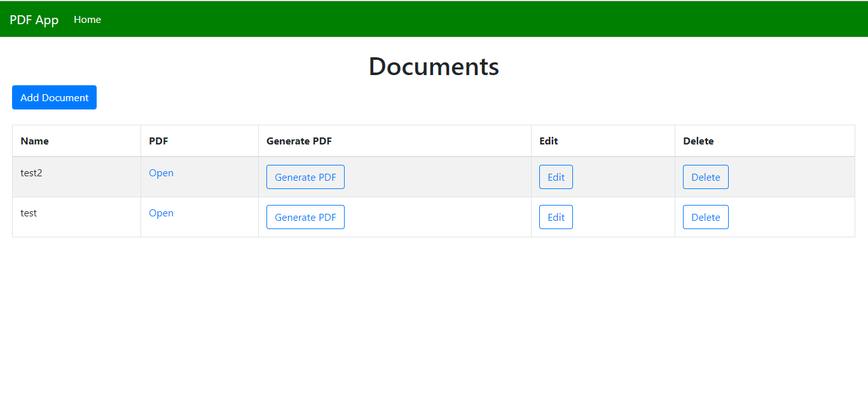
Task: Delete the test document
Action: [x=705, y=217]
